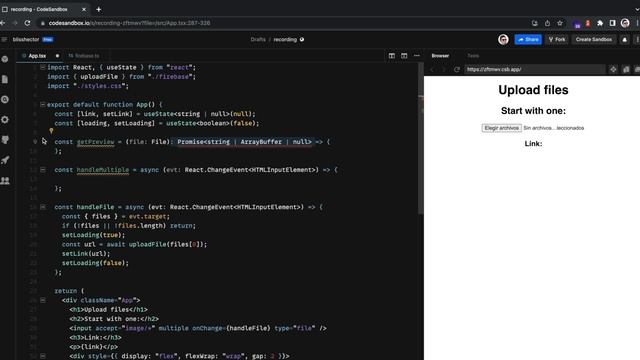640x360 pixels.
Task: Close the recording - CodeSandbox tab
Action: 84,9
